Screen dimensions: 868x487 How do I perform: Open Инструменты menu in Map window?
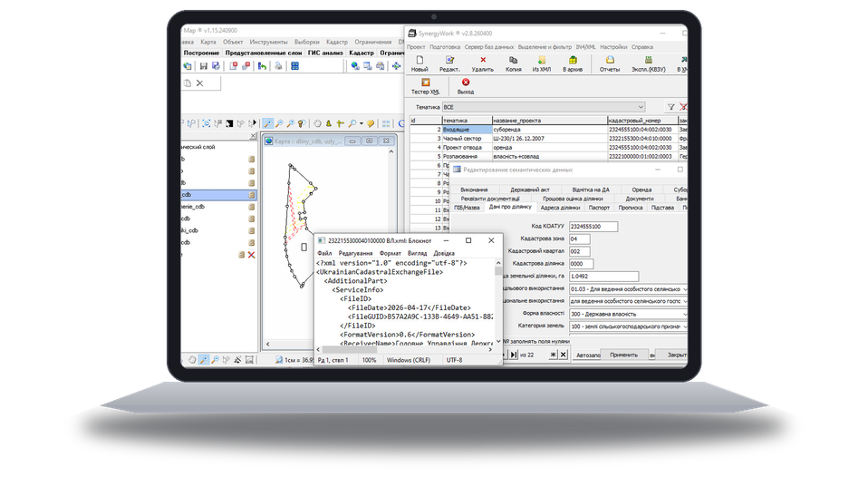pos(268,42)
